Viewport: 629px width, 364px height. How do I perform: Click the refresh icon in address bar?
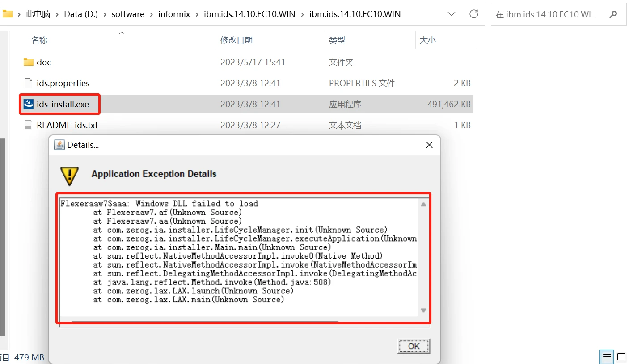(474, 14)
